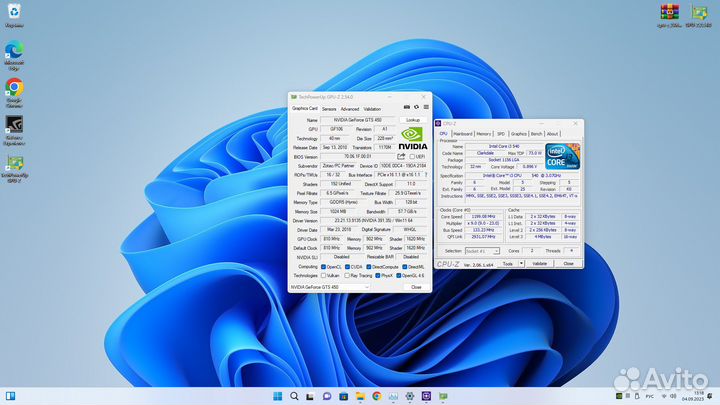This screenshot has height=405, width=720.
Task: Toggle the PhysX checkbox
Action: tap(378, 276)
